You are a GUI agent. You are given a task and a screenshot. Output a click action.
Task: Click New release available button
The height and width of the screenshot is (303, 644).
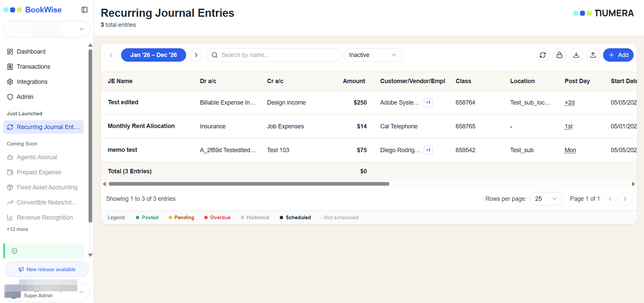click(x=47, y=269)
